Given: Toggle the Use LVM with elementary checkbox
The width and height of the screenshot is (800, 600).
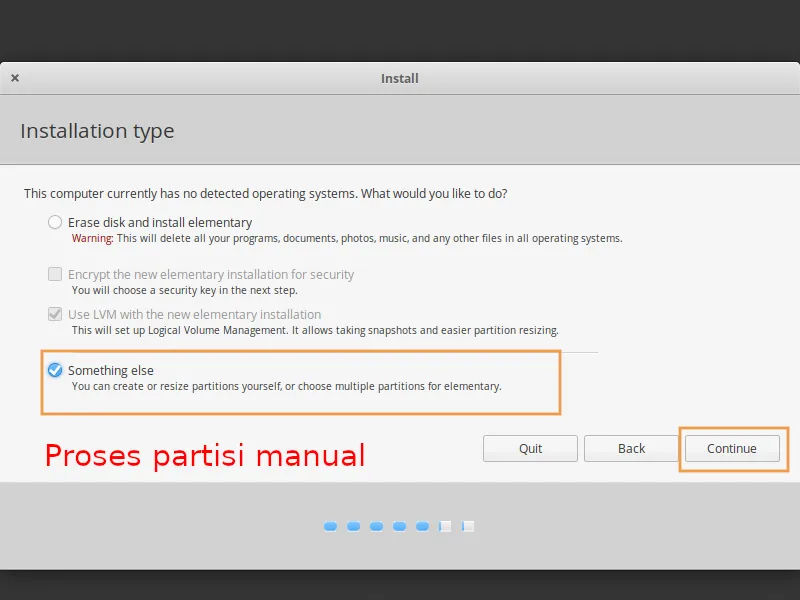Looking at the screenshot, I should (x=55, y=314).
